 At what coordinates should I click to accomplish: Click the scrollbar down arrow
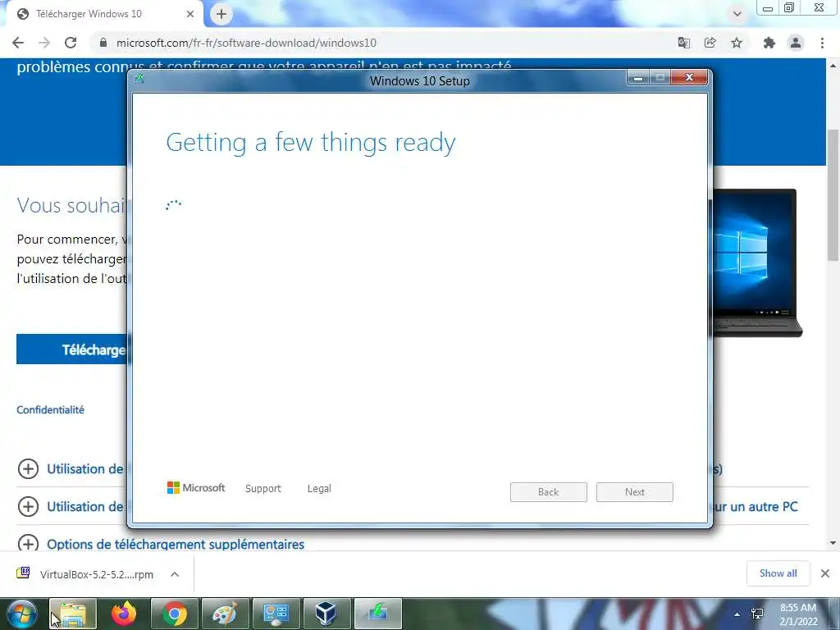(x=833, y=543)
